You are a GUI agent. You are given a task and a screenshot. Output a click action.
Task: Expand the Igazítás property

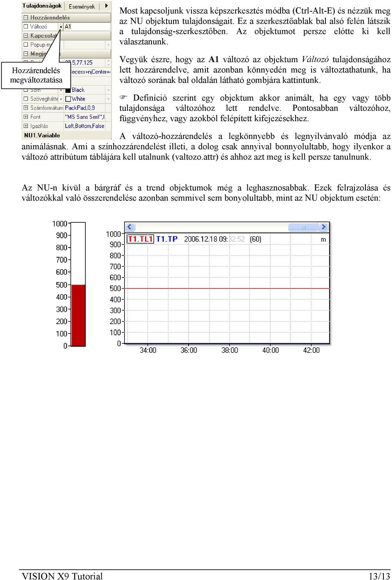[x=26, y=125]
